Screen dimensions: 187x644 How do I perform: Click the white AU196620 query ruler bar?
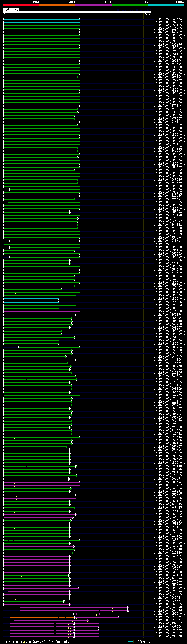click(x=77, y=12)
